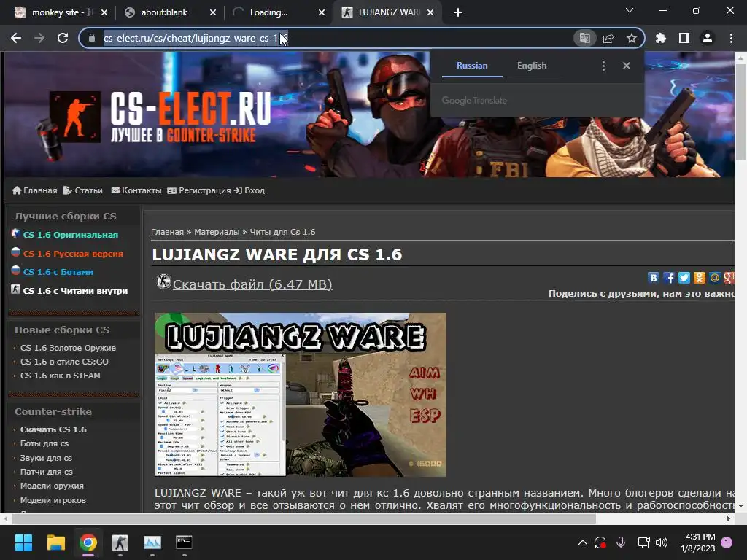
Task: Click the share page icon in address bar
Action: click(608, 38)
